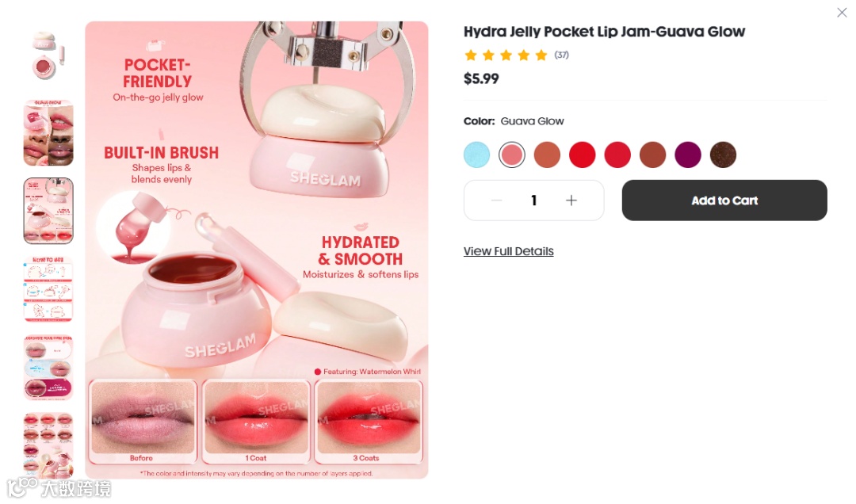Select the glittery dark brown swatch

[x=723, y=155]
